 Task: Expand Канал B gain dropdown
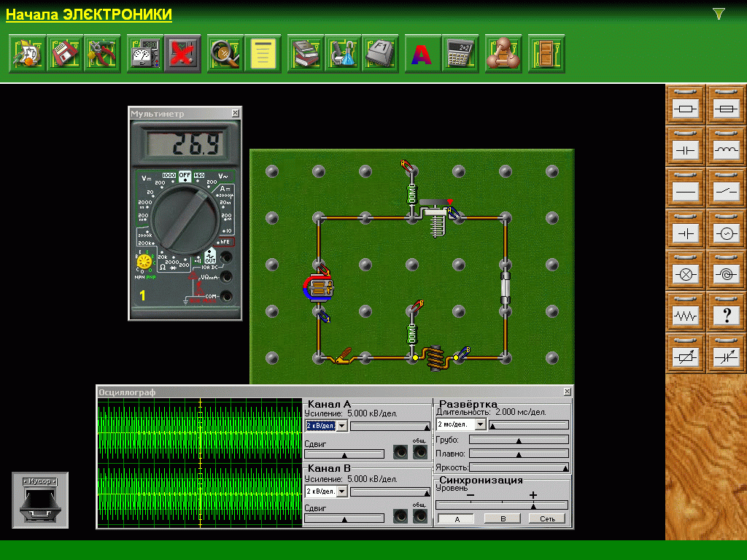(341, 491)
